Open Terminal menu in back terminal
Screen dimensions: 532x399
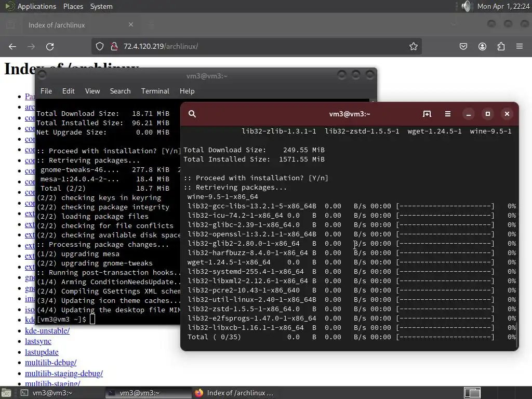click(155, 91)
